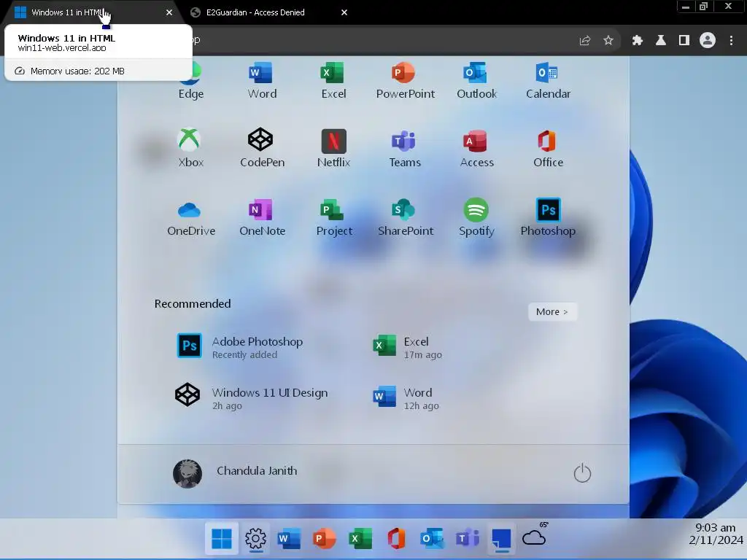Click the Chandula Janith avatar picture
Screen dimensions: 747x560
tap(187, 473)
